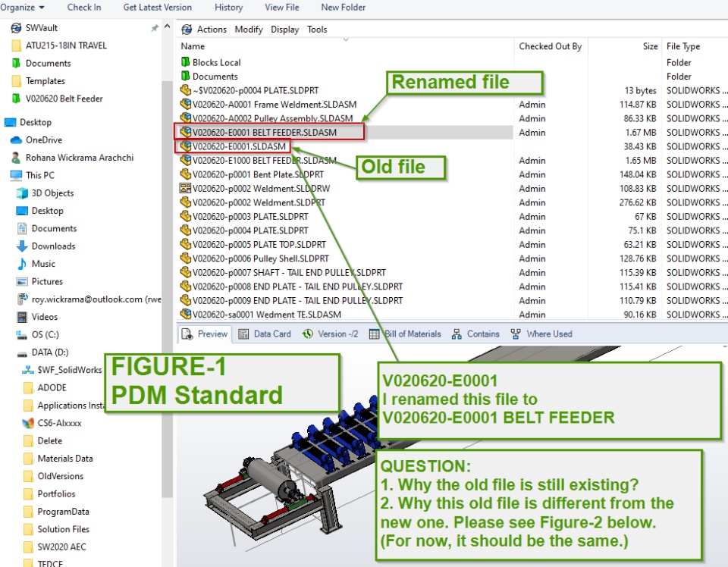The height and width of the screenshot is (567, 728).
Task: Select V020620 Belt Feeder vault folder icon
Action: point(16,99)
